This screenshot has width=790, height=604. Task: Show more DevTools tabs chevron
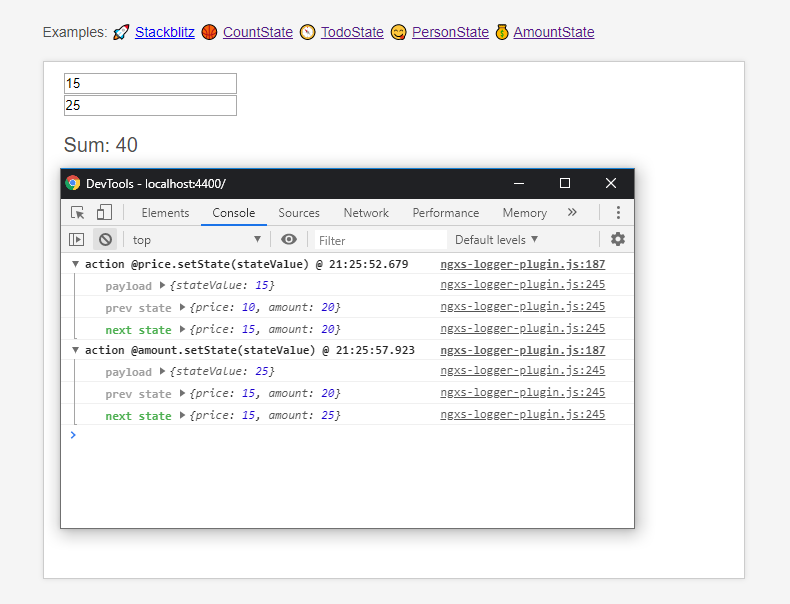tap(572, 213)
